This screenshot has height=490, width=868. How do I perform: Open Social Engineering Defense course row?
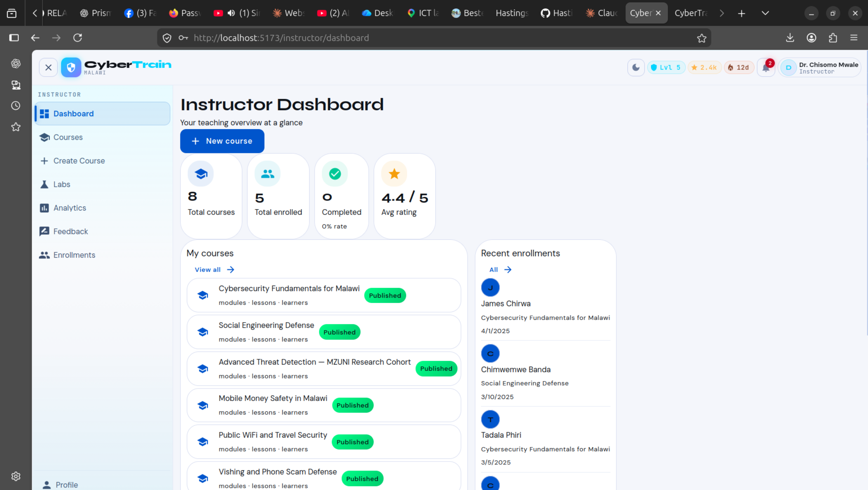click(x=324, y=332)
